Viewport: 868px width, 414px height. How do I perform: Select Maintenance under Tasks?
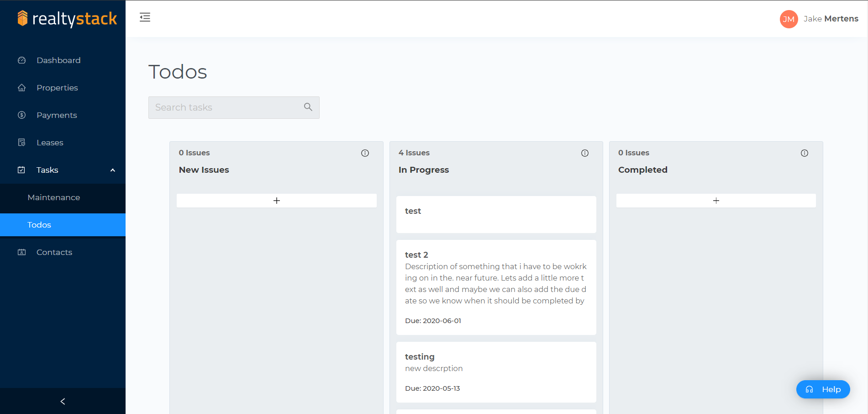click(63, 197)
